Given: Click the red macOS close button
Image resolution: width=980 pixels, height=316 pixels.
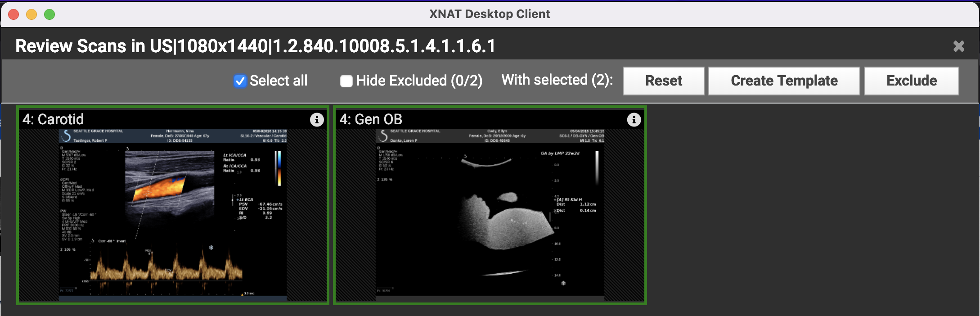Looking at the screenshot, I should [x=13, y=14].
